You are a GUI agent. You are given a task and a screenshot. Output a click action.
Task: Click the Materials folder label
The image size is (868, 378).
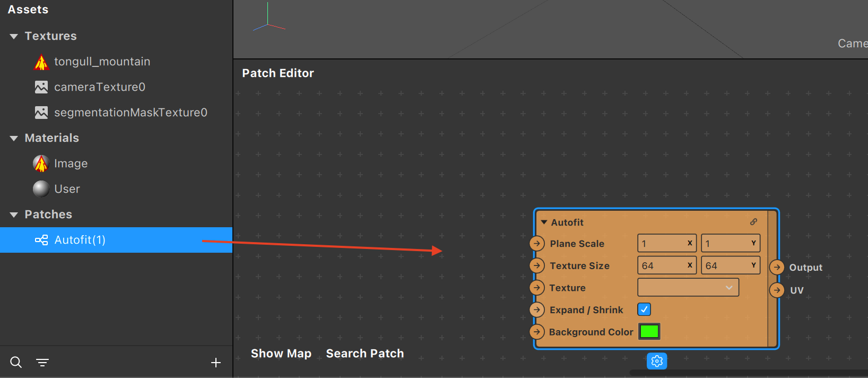coord(51,138)
